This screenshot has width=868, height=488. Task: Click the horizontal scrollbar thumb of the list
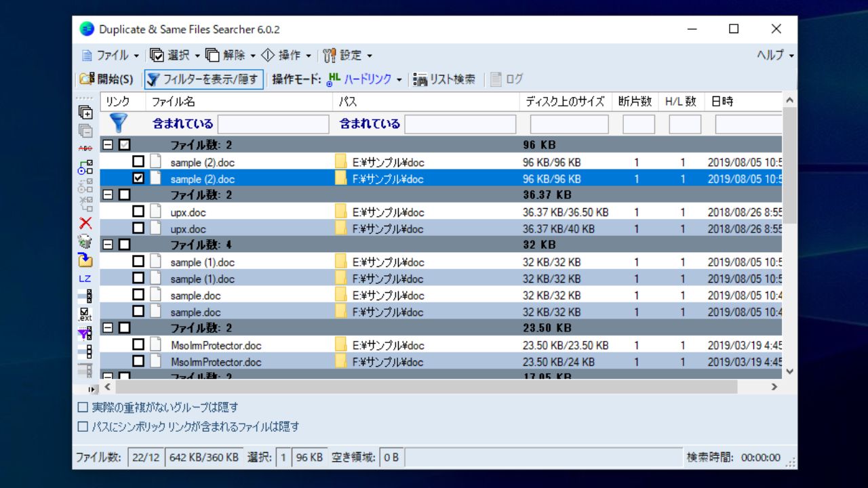427,387
